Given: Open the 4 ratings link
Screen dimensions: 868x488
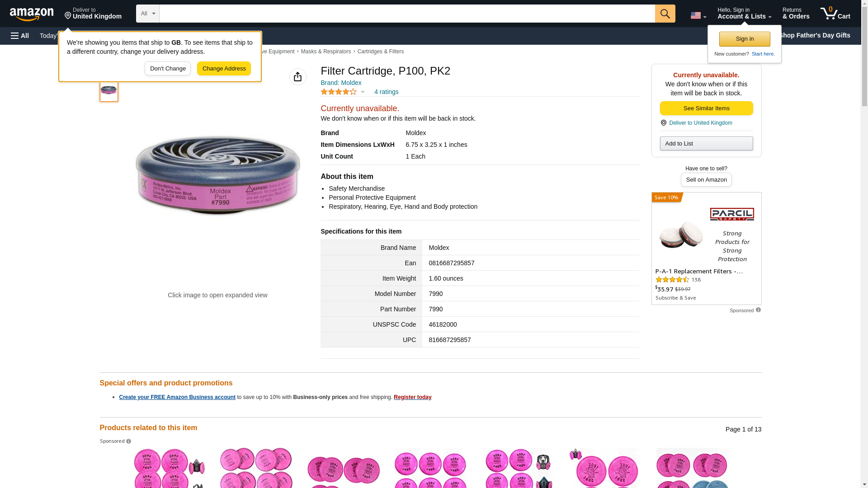Looking at the screenshot, I should point(386,92).
